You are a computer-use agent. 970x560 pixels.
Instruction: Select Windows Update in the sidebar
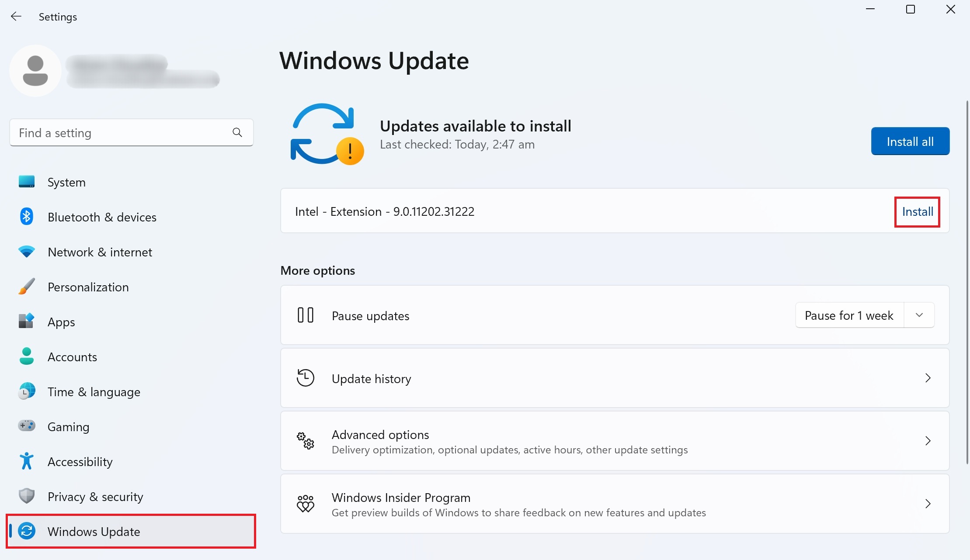(x=94, y=532)
